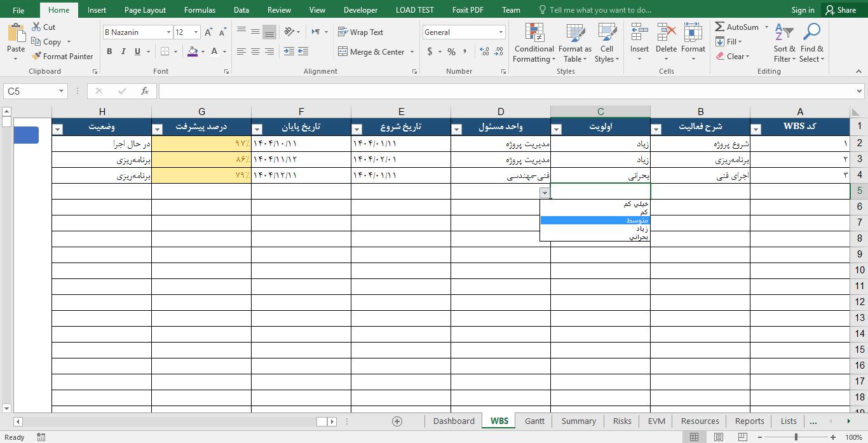Image resolution: width=868 pixels, height=443 pixels.
Task: Open the filter dropdown for column وضعیت
Action: (x=58, y=130)
